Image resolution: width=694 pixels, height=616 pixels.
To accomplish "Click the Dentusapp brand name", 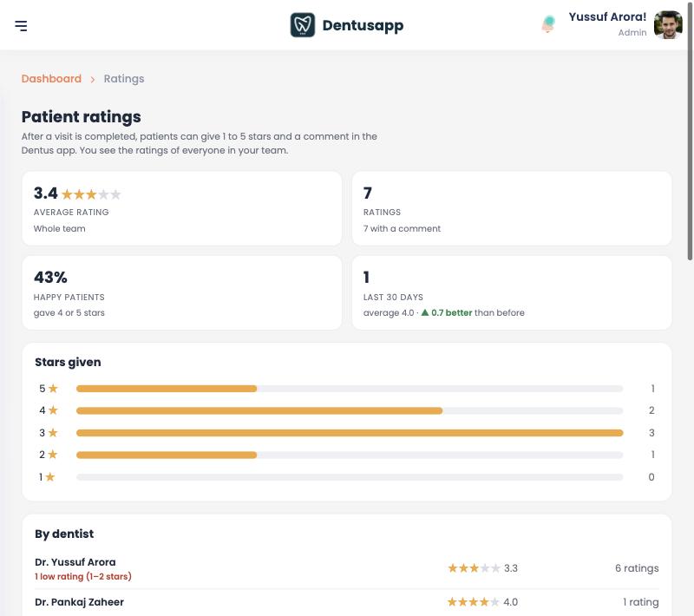I will pos(363,25).
